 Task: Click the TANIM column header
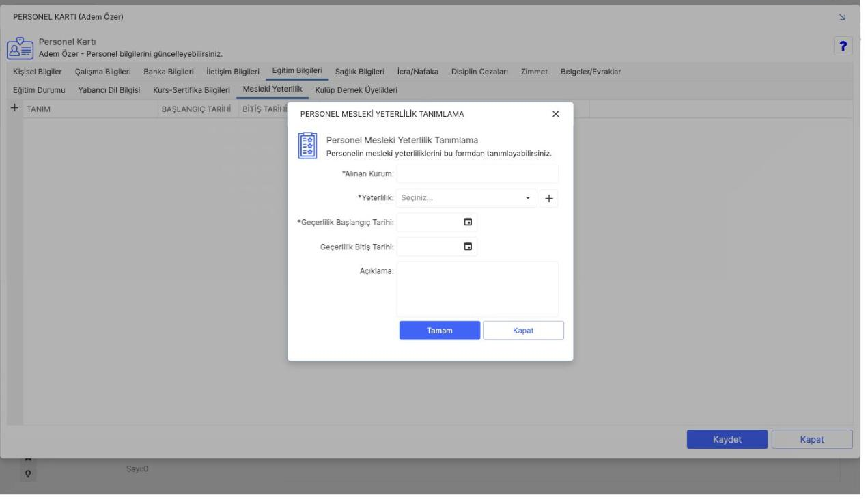click(91, 109)
